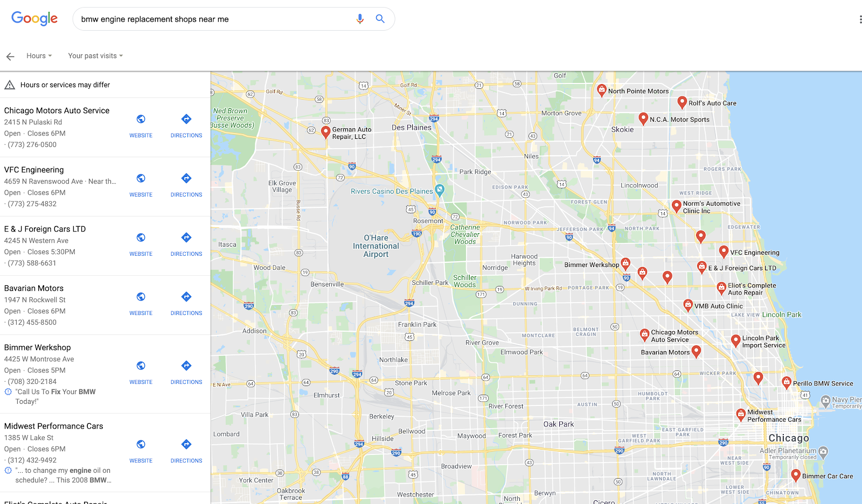Image resolution: width=862 pixels, height=504 pixels.
Task: Open Chicago Motors Auto Service website icon
Action: pyautogui.click(x=141, y=119)
